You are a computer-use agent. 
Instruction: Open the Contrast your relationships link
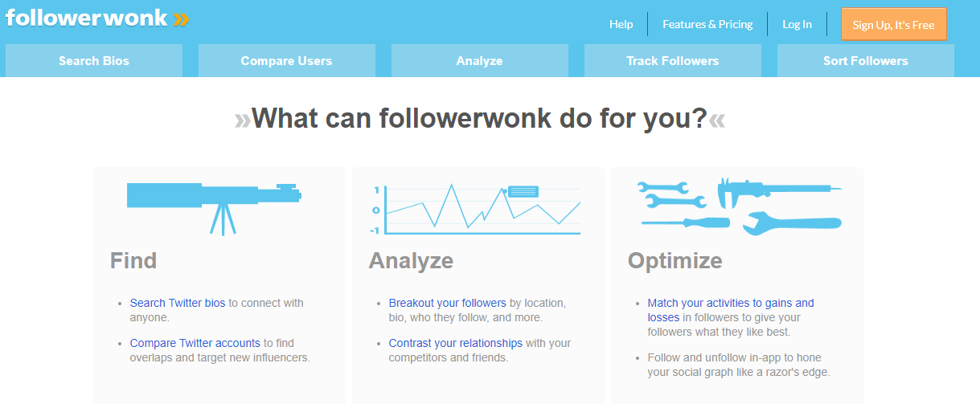point(455,343)
